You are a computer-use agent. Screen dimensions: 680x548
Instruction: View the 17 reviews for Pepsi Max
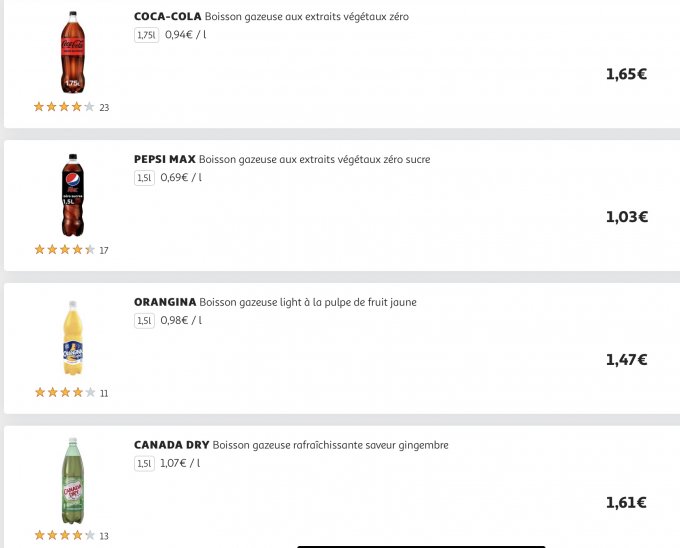pyautogui.click(x=104, y=251)
